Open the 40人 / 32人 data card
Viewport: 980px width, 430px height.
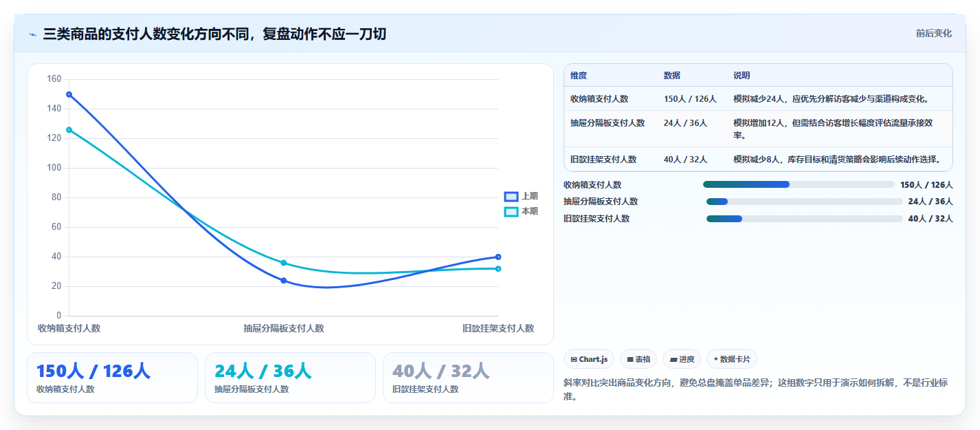point(468,378)
